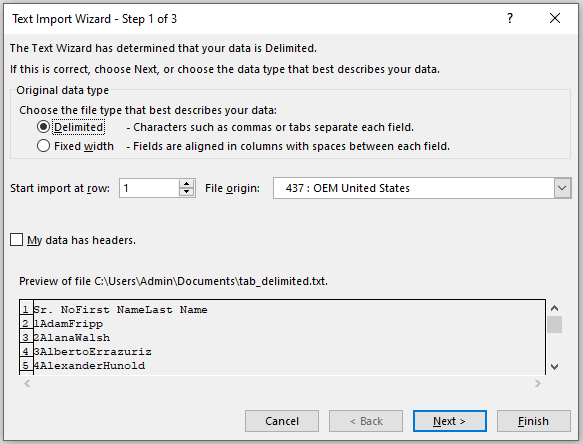
Task: Decrease the start import row spinner
Action: point(186,192)
